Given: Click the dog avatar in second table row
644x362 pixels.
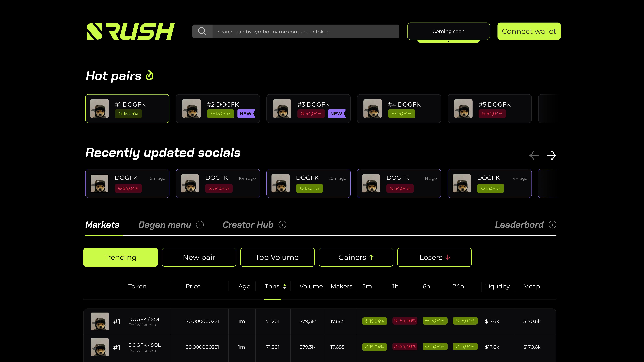Looking at the screenshot, I should coord(100,347).
